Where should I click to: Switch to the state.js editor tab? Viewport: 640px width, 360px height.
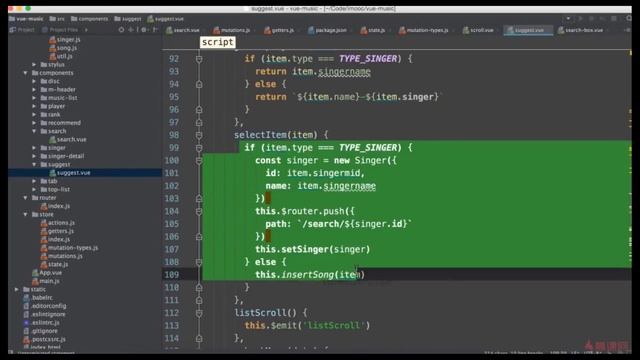click(x=373, y=30)
